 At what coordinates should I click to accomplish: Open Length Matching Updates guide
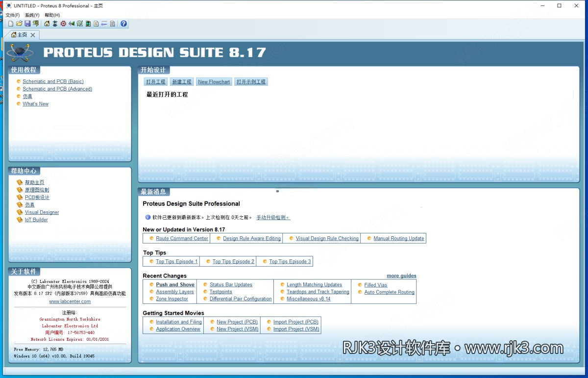pyautogui.click(x=314, y=285)
